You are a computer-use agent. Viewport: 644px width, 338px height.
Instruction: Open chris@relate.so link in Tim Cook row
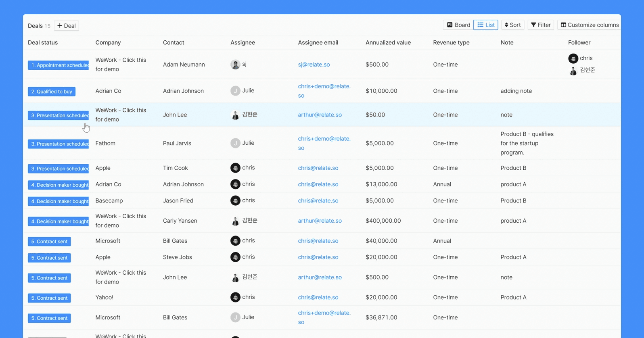[x=318, y=168]
